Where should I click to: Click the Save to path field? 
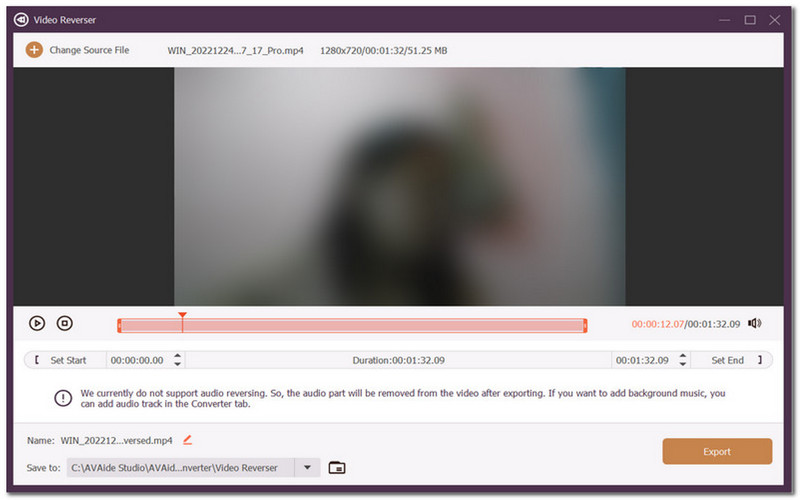(x=180, y=467)
